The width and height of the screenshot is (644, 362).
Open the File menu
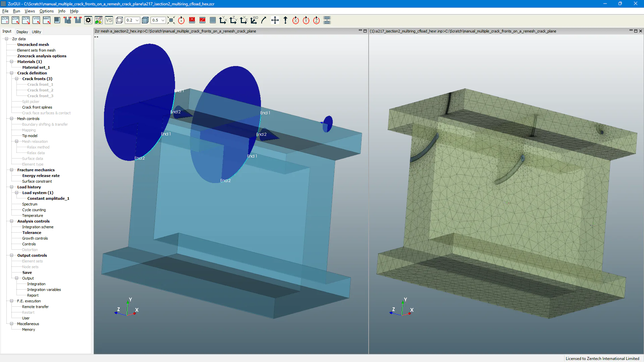coord(5,11)
